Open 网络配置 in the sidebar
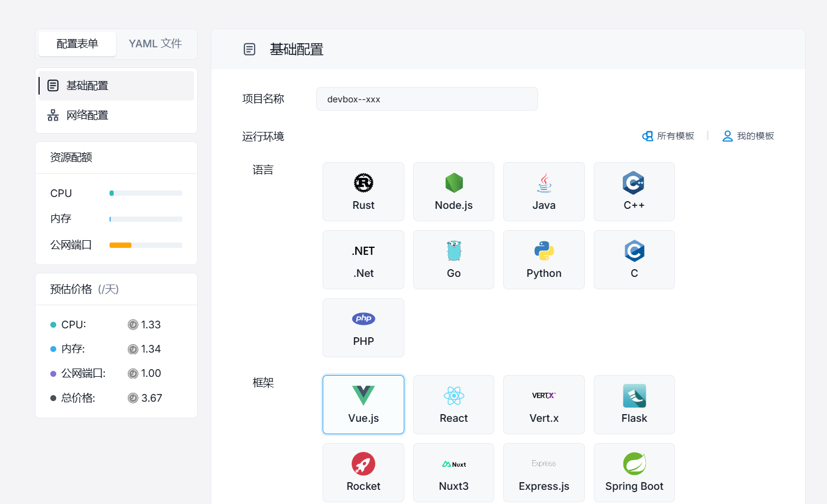Screen dimensions: 827x504 click(116, 115)
